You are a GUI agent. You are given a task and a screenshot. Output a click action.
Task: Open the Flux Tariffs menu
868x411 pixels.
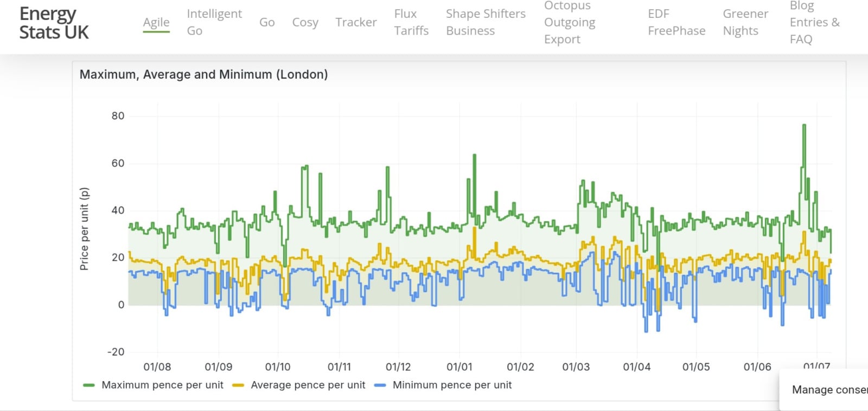(411, 22)
